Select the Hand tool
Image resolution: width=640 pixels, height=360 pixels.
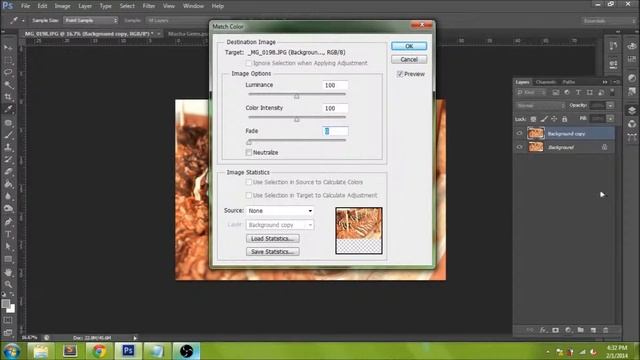[8, 272]
